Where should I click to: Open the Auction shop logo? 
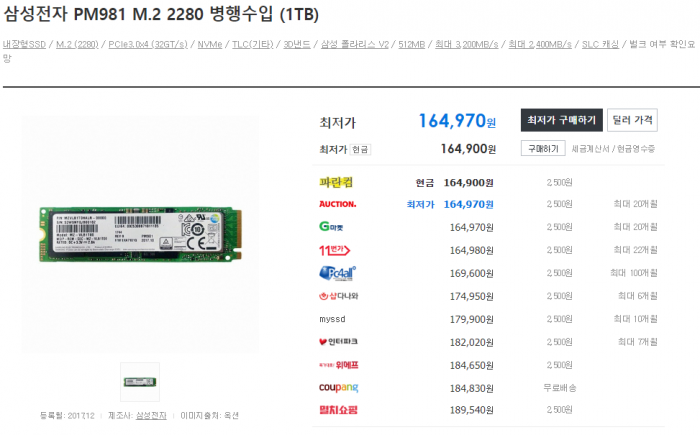[338, 204]
